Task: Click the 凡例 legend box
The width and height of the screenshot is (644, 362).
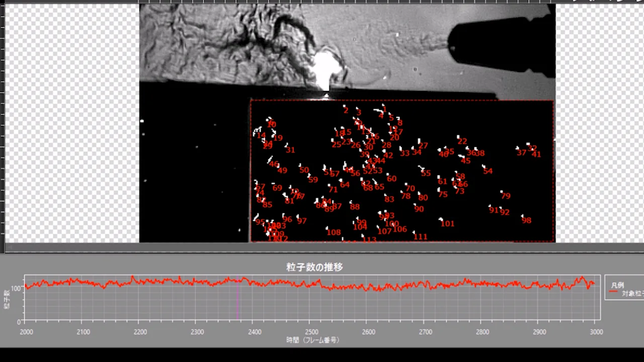Action: pyautogui.click(x=624, y=287)
